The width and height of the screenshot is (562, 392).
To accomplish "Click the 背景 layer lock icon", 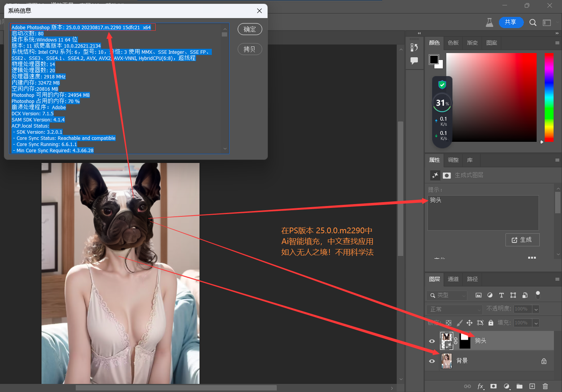I will click(x=544, y=361).
